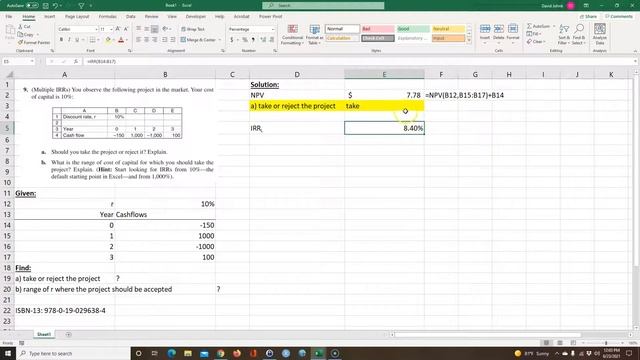
Task: Click the Share button
Action: tap(589, 17)
